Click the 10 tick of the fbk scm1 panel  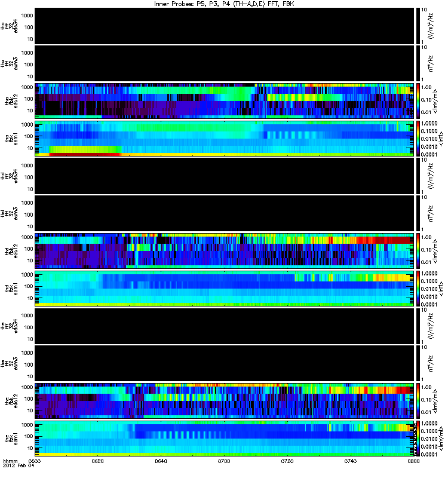click(x=30, y=448)
